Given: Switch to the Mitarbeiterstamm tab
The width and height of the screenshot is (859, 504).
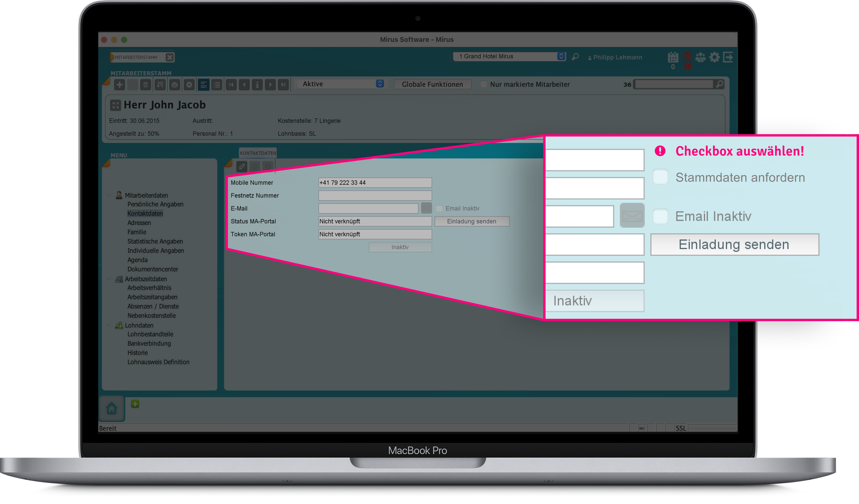Looking at the screenshot, I should pos(136,57).
